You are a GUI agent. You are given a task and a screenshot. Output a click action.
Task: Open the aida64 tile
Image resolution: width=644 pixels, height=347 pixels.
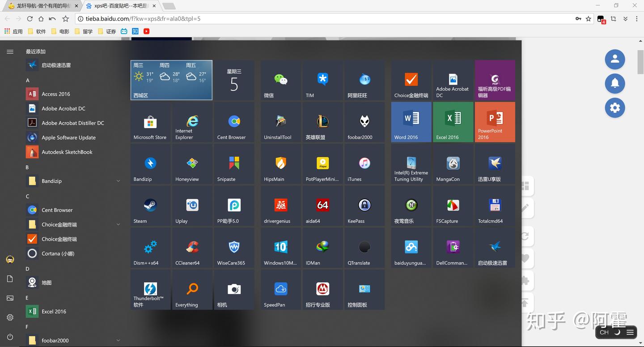(322, 206)
